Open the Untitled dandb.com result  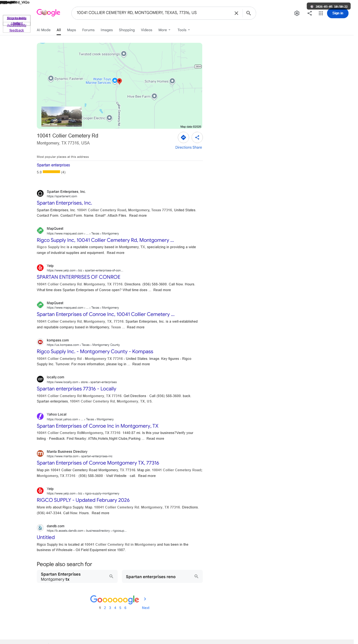point(46,537)
